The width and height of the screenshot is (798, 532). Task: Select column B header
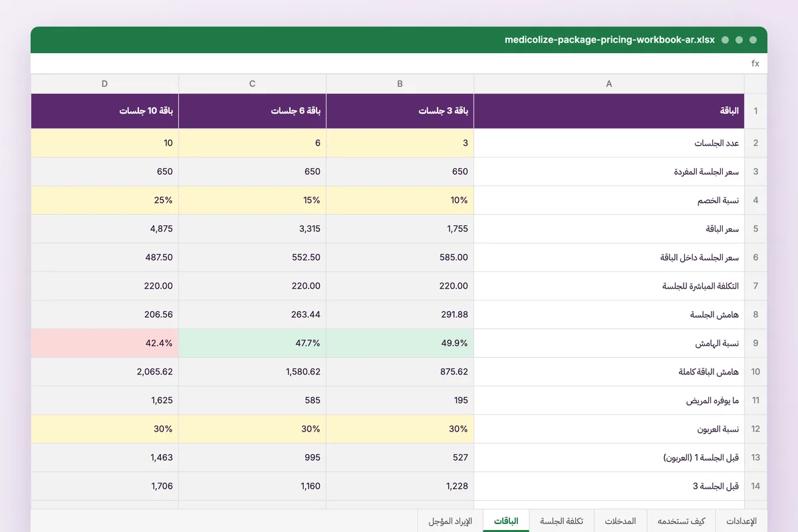click(x=400, y=84)
